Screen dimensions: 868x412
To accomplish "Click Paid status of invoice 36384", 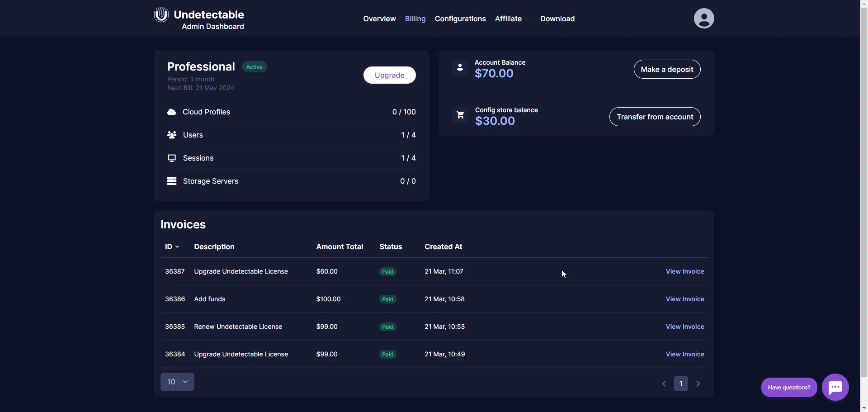I will tap(388, 355).
